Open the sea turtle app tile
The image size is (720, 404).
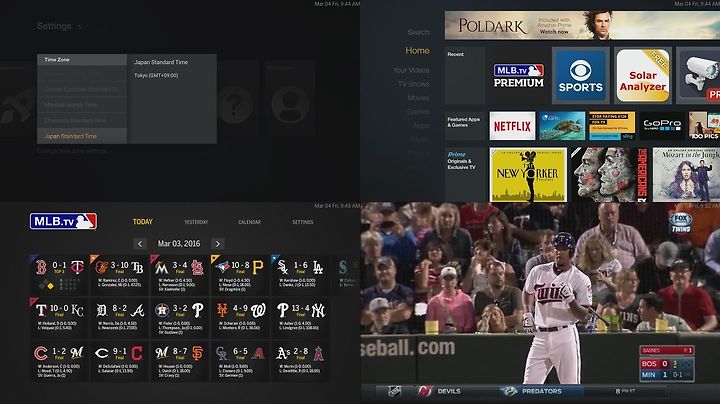(562, 125)
